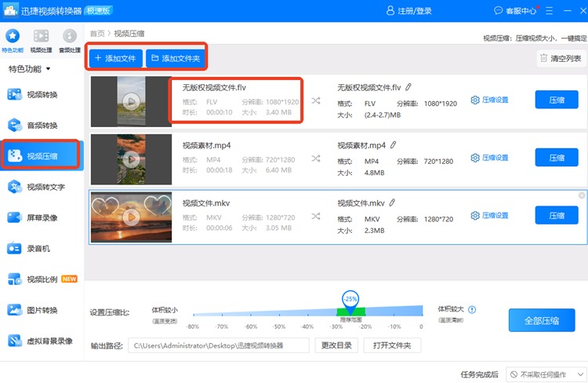The height and width of the screenshot is (383, 588).
Task: Click shuffle arrows icon in 无版权视频文件.flv row
Action: tap(316, 100)
